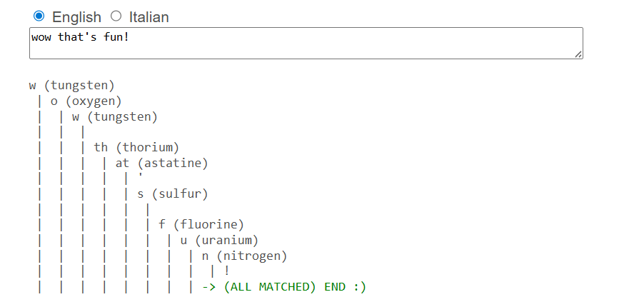Click the typed text "wow that's fun!"
The height and width of the screenshot is (307, 644).
79,36
